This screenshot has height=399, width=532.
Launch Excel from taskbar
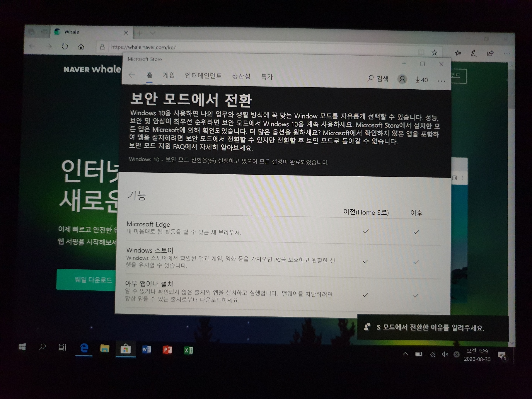188,350
